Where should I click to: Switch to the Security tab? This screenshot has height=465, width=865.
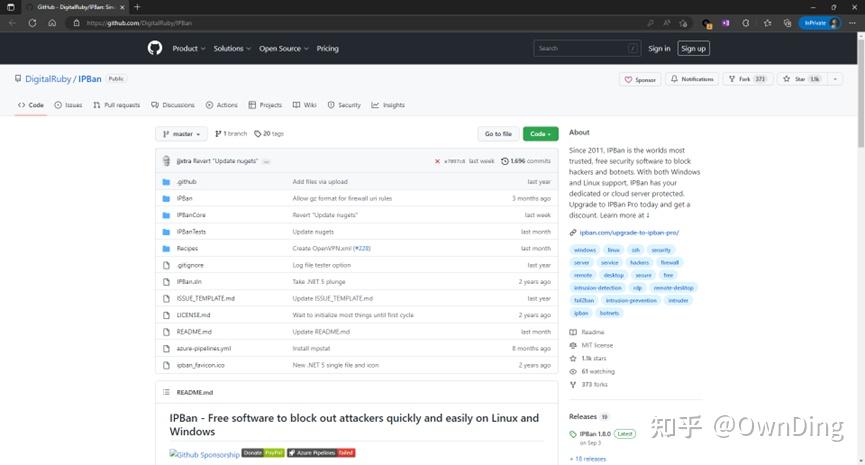344,105
